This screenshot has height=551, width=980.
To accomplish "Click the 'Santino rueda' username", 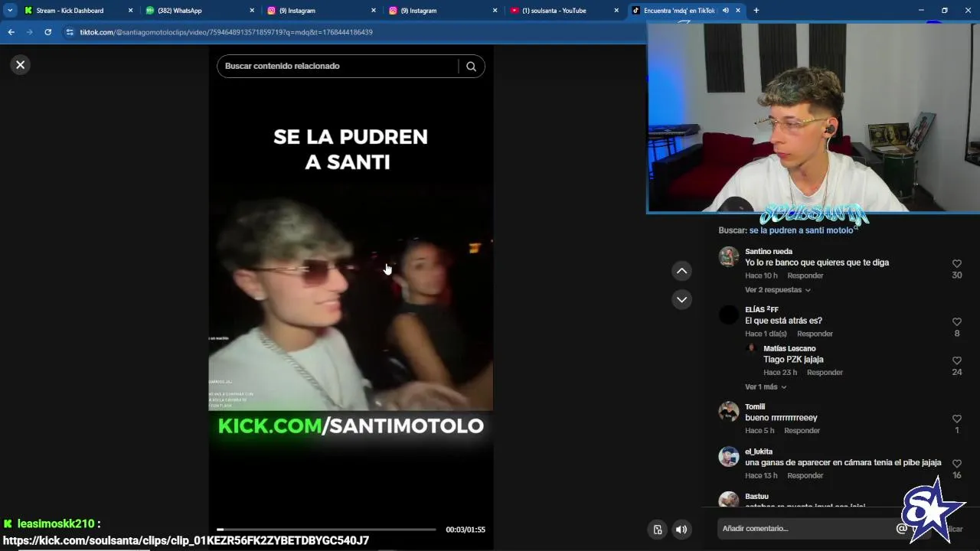I will (x=769, y=251).
